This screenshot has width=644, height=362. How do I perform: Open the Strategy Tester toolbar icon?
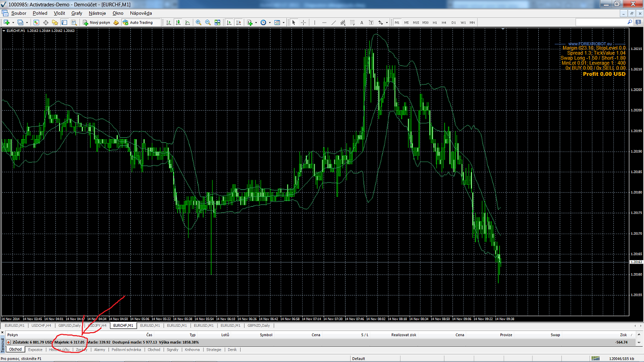pos(74,22)
